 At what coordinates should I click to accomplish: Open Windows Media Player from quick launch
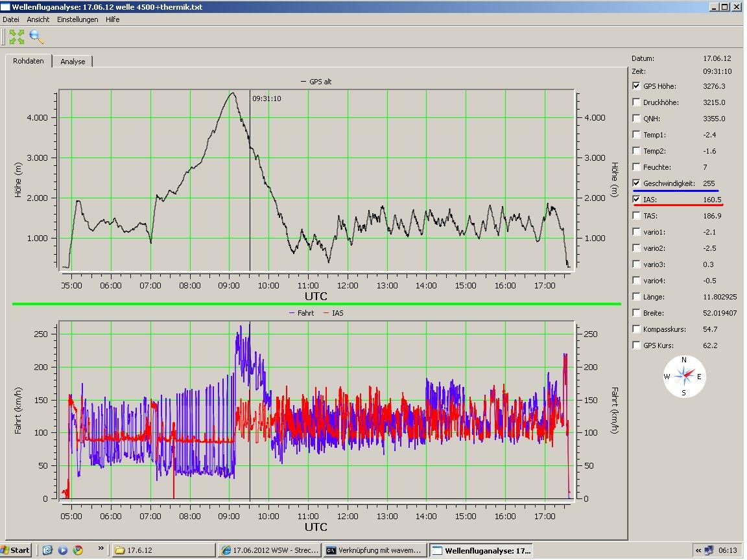tap(63, 550)
